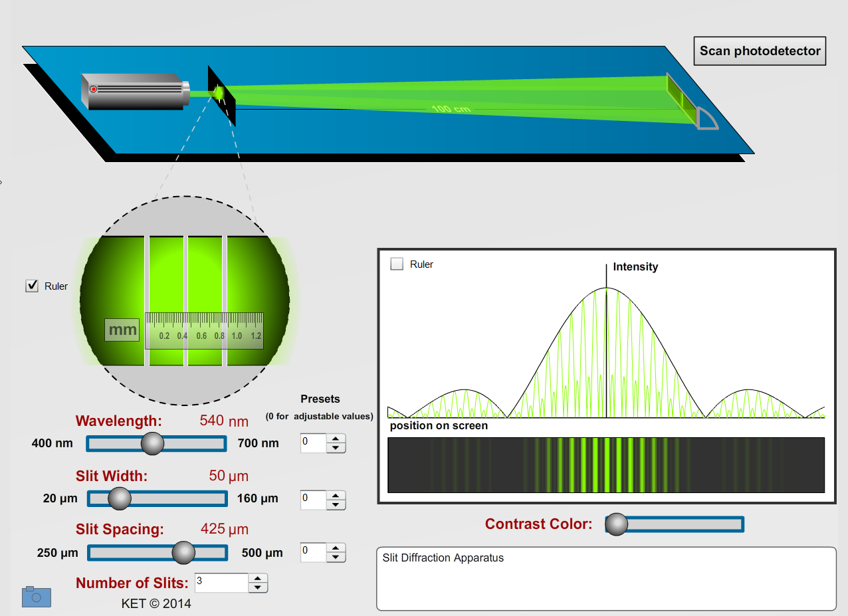Click the Number of Slits input field

pos(221,583)
